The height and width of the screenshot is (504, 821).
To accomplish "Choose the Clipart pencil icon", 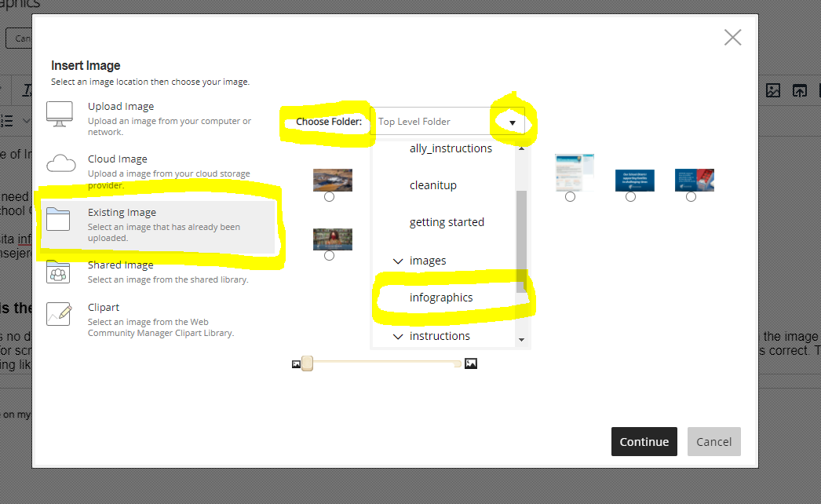I will [60, 314].
